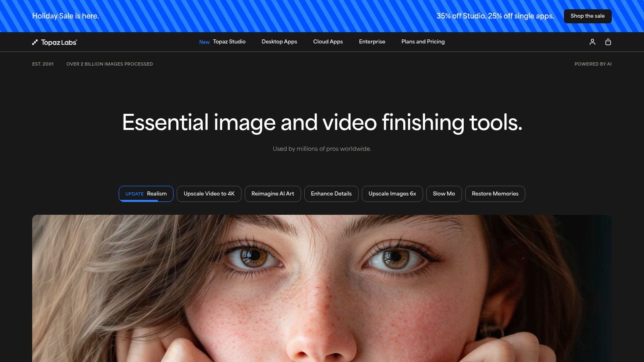Click the Topaz Labs logo
This screenshot has width=644, height=362.
coord(55,42)
